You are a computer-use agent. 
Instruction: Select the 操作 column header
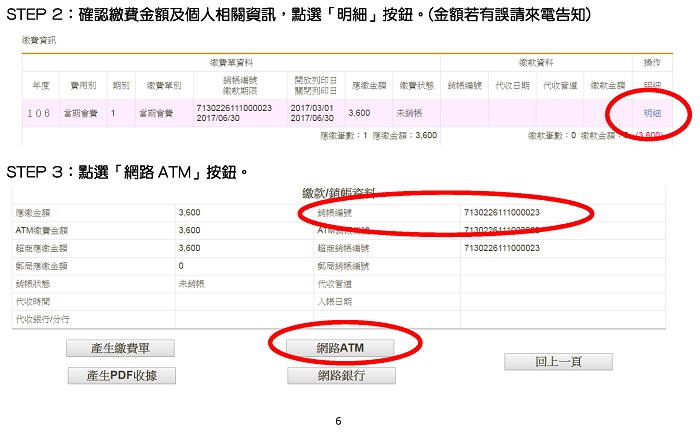[650, 63]
